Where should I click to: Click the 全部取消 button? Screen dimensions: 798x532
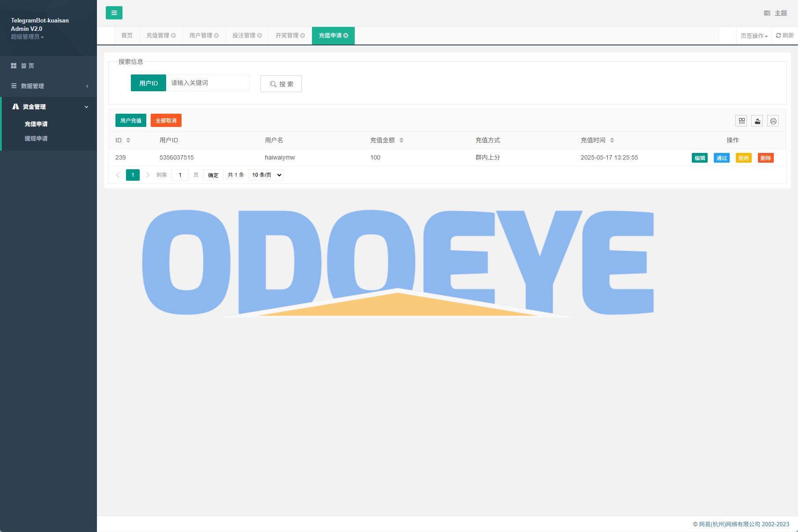166,120
